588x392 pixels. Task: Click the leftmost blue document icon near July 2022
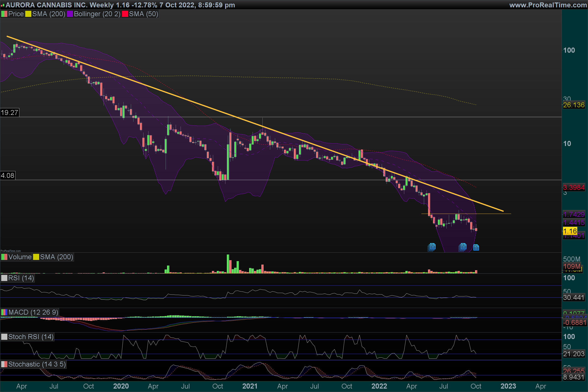(x=432, y=247)
